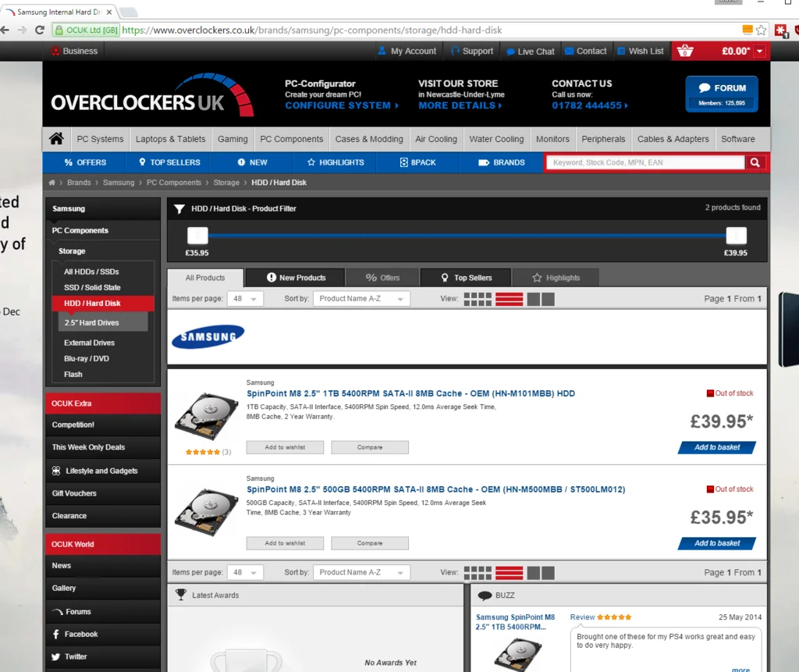Choose two-column large view in top toolbar

coord(541,299)
